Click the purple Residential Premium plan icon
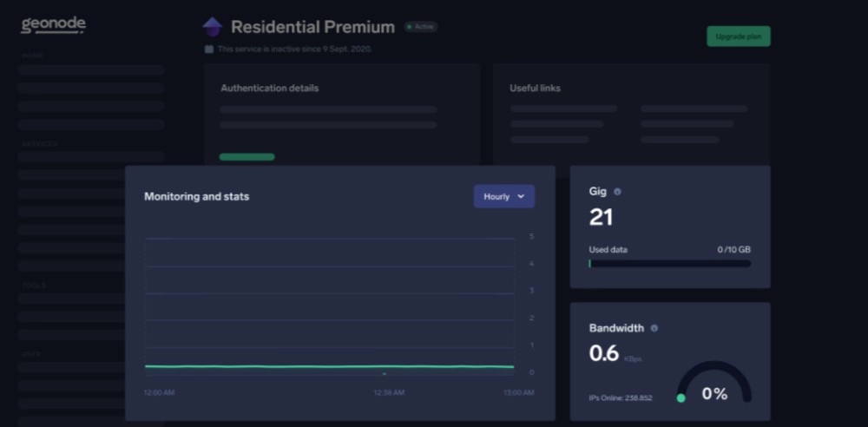868x427 pixels. [213, 27]
